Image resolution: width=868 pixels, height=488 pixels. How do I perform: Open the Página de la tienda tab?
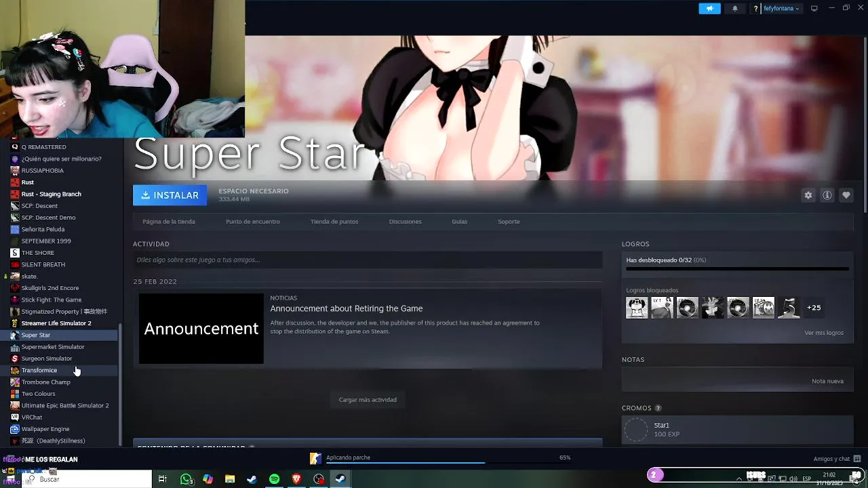point(169,222)
